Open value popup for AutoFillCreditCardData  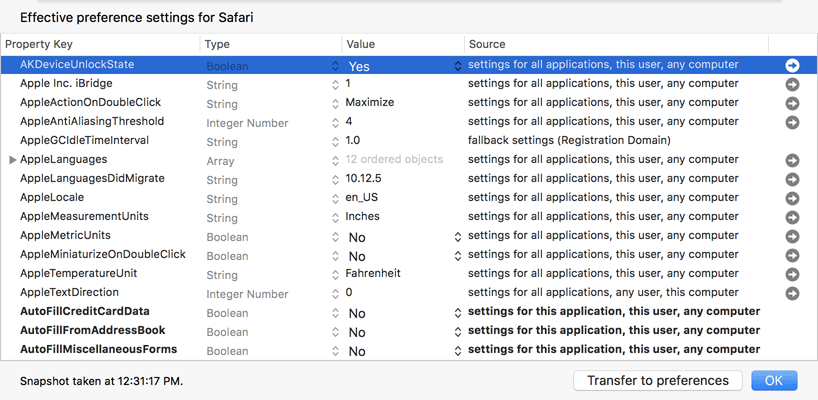(x=458, y=313)
